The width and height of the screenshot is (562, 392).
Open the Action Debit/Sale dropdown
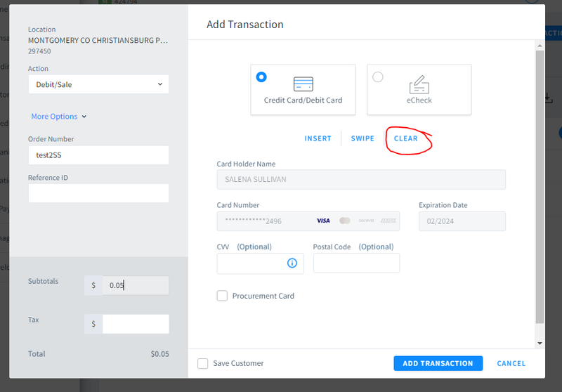tap(98, 84)
